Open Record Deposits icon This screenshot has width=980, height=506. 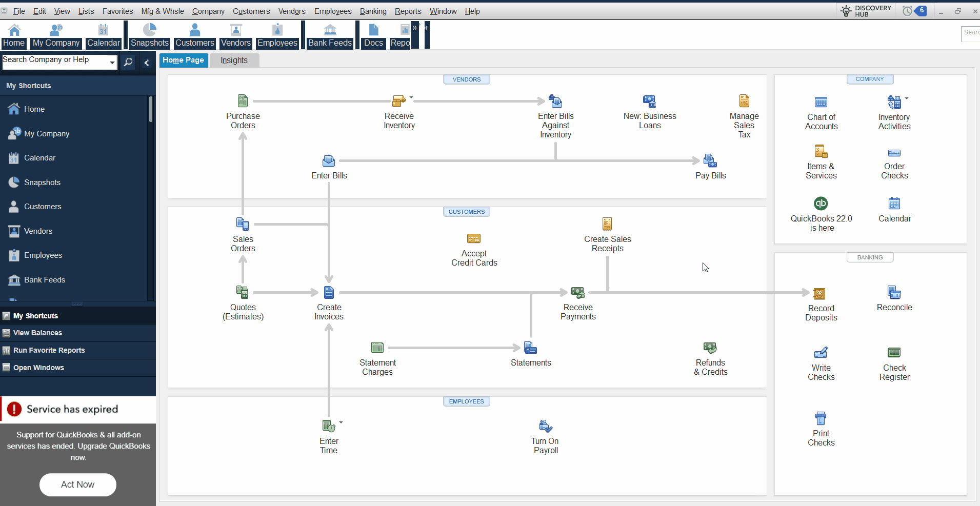click(x=819, y=294)
